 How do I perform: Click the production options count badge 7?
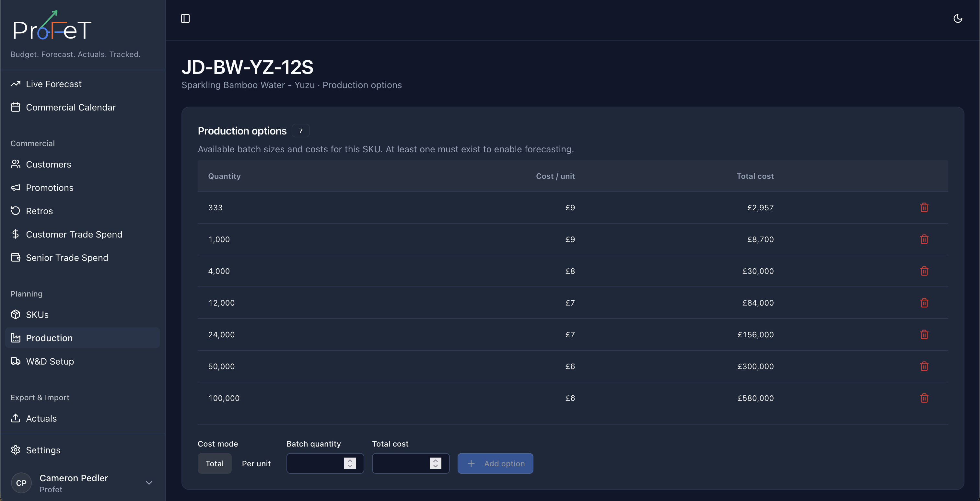pyautogui.click(x=300, y=131)
